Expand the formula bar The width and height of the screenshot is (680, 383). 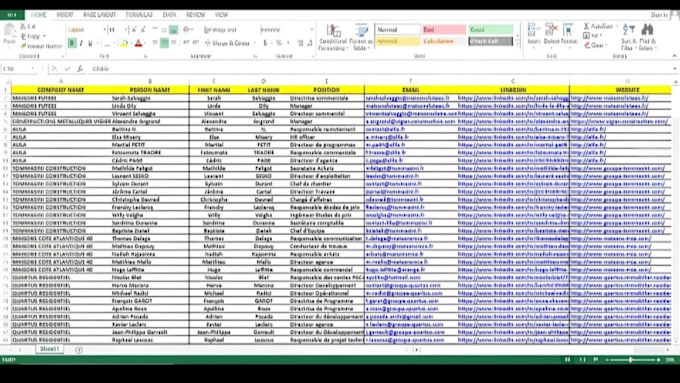pyautogui.click(x=674, y=69)
